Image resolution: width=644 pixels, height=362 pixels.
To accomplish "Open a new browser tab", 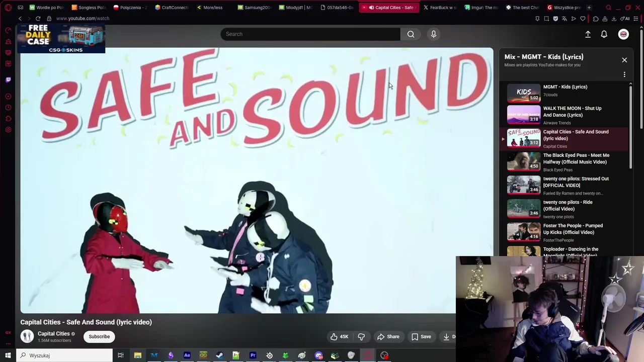I will (x=589, y=8).
